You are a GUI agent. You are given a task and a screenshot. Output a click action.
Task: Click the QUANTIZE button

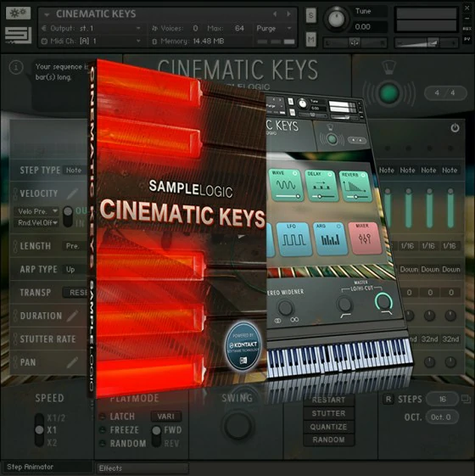[329, 427]
